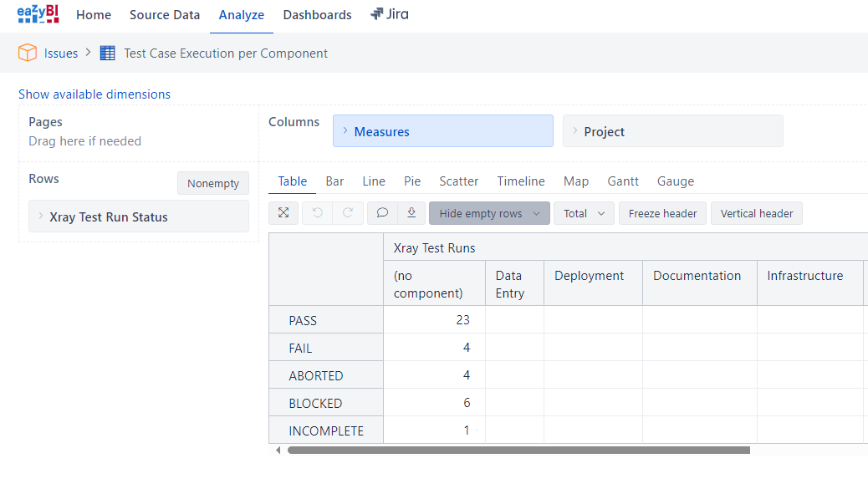This screenshot has width=868, height=494.
Task: Switch to the Map tab
Action: 576,181
